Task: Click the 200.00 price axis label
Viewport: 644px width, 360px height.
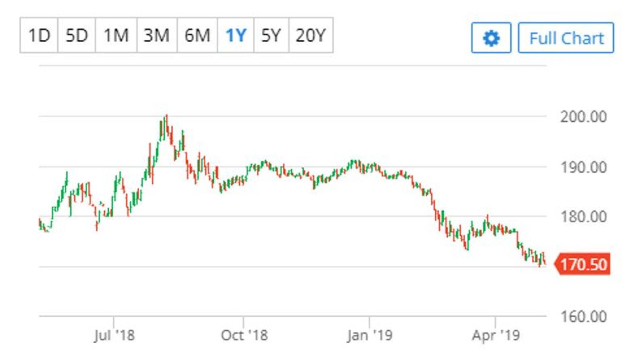Action: click(x=583, y=117)
